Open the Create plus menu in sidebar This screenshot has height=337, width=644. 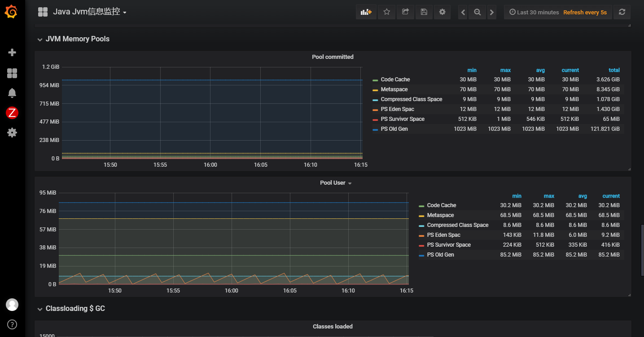click(x=12, y=53)
